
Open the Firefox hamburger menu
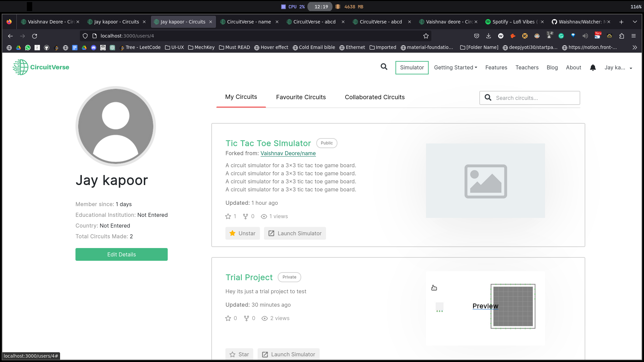pos(634,36)
